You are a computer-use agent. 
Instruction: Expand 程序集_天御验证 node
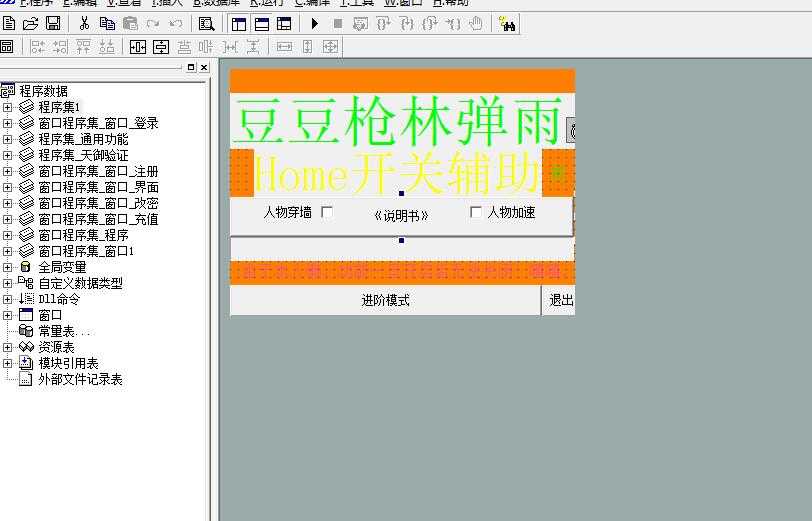tap(7, 155)
